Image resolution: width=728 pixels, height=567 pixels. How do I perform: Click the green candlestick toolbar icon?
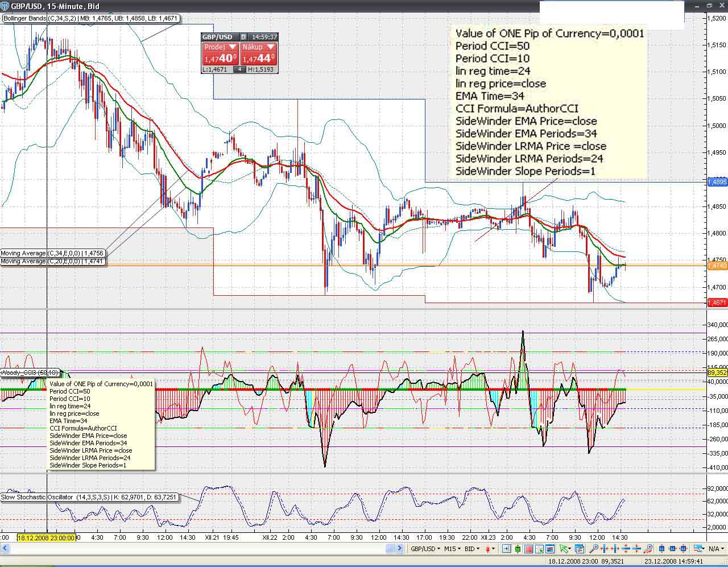tap(518, 549)
